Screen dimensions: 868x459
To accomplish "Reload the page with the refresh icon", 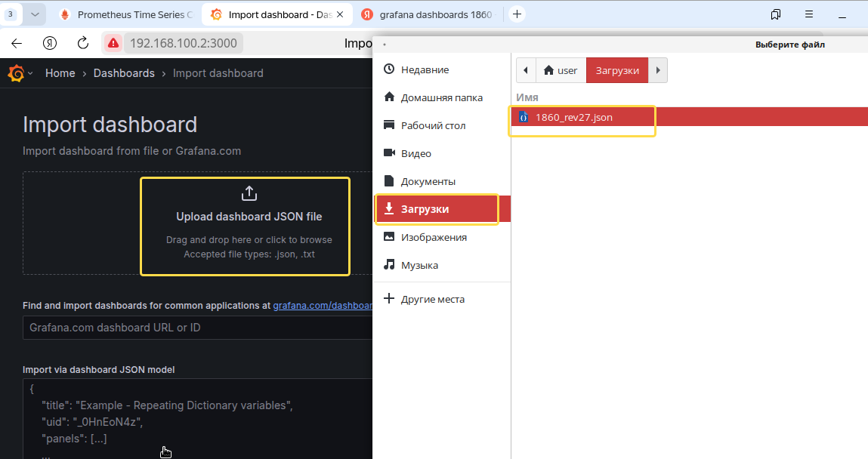I will coord(83,43).
